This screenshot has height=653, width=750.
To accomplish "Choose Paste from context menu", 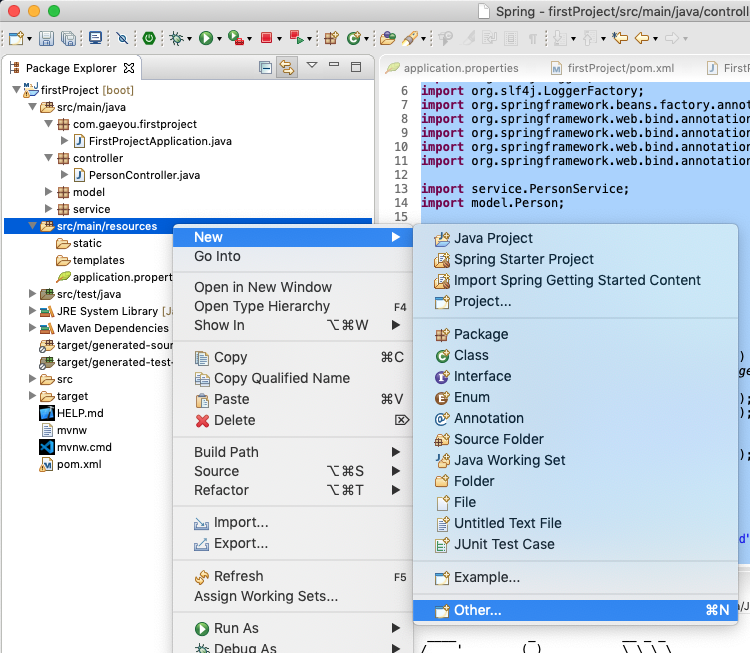I will pos(292,399).
